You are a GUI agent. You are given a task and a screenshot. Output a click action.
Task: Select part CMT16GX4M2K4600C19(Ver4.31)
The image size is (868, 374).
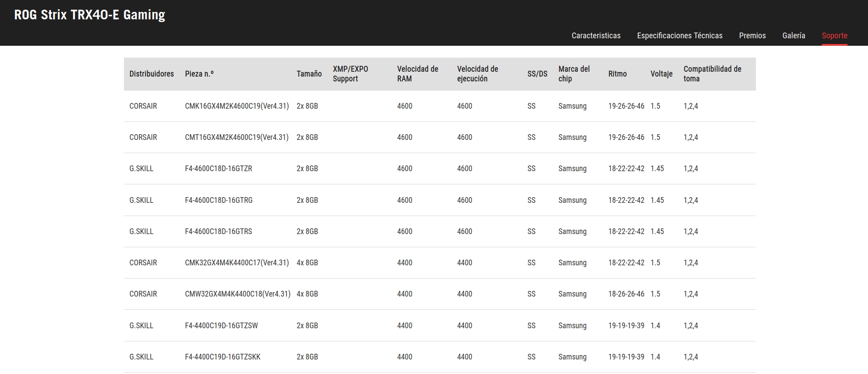click(236, 137)
